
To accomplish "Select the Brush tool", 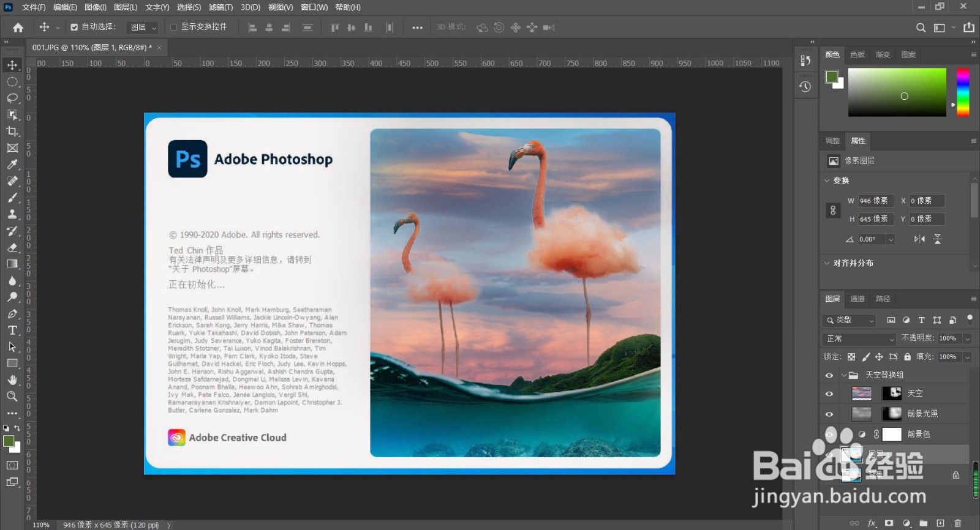I will (12, 197).
